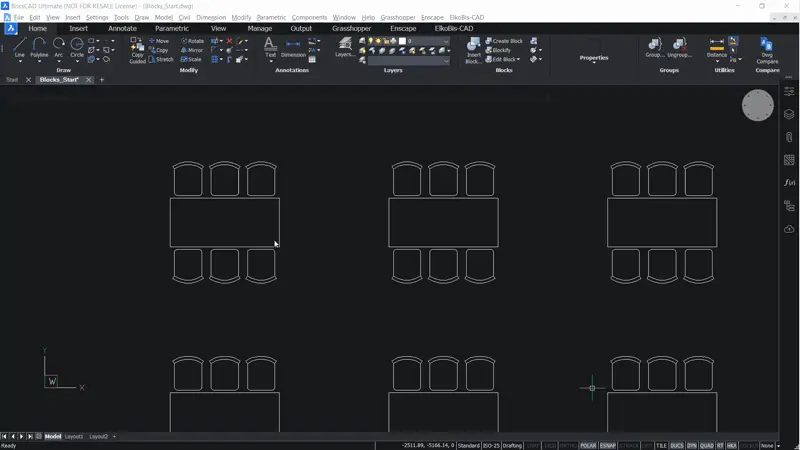
Task: Switch to the Start document tab
Action: click(12, 80)
